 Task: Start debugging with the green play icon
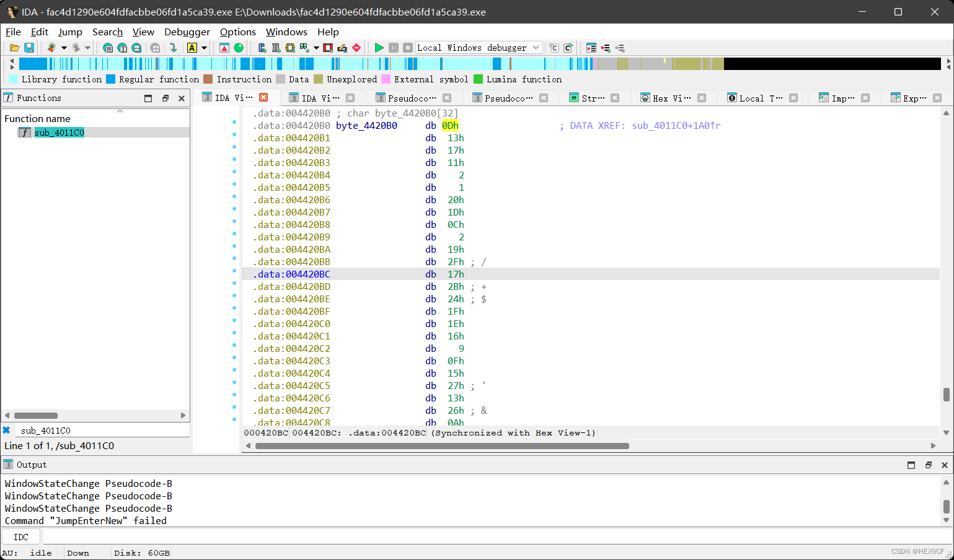click(379, 48)
